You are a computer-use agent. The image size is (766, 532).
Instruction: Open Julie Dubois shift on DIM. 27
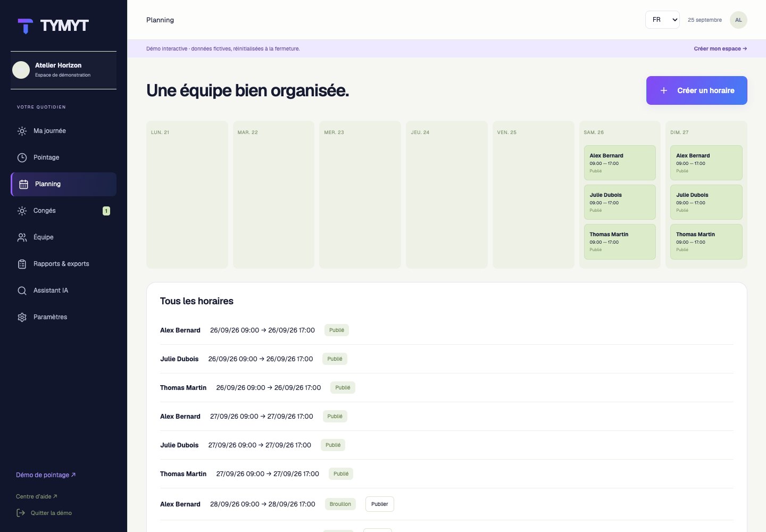click(x=706, y=202)
